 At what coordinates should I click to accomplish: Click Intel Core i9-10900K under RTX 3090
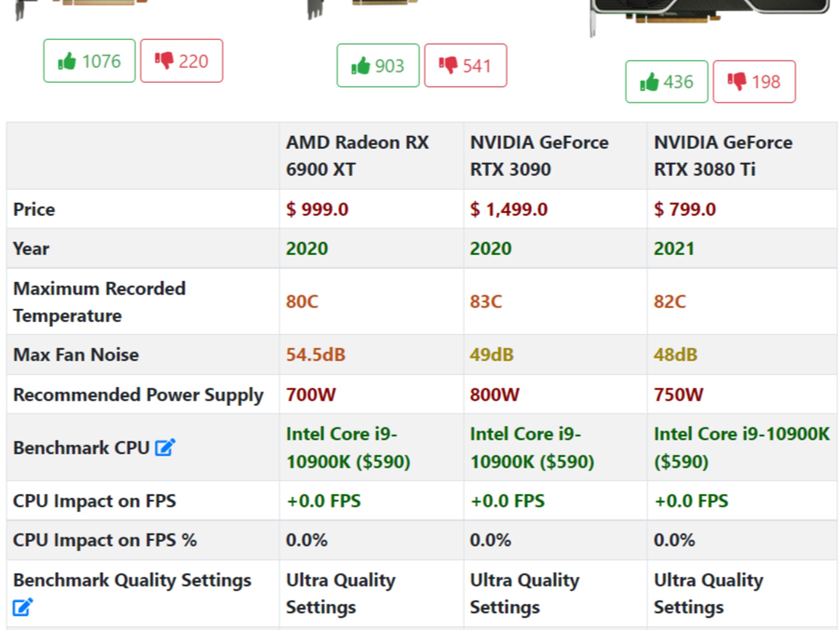(532, 448)
